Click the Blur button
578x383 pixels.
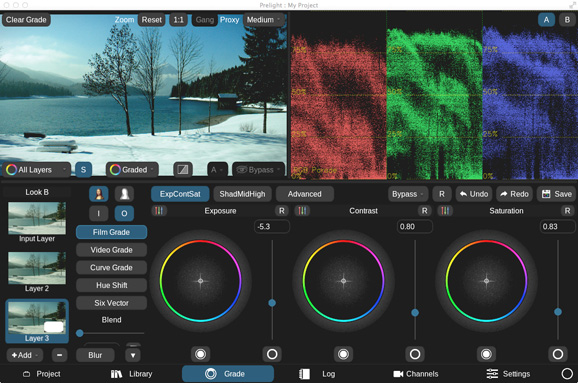95,355
